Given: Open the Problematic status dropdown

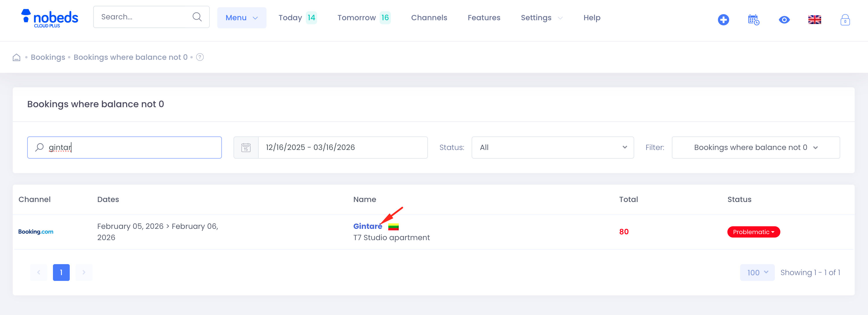Looking at the screenshot, I should click(753, 232).
